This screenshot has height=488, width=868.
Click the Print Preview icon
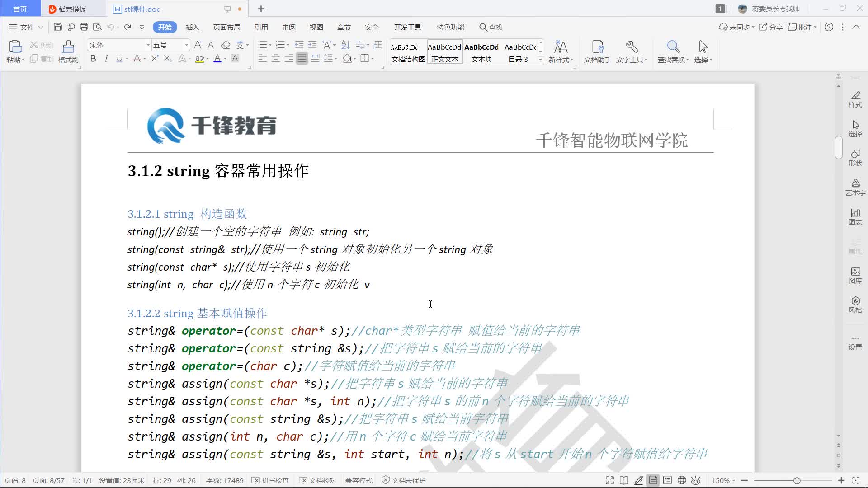tap(97, 27)
